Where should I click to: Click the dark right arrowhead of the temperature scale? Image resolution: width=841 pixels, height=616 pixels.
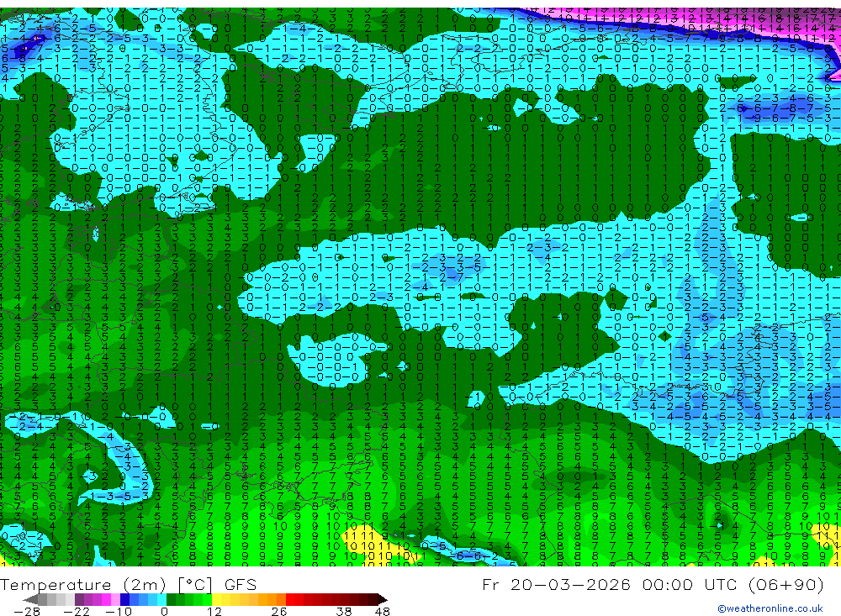(383, 599)
